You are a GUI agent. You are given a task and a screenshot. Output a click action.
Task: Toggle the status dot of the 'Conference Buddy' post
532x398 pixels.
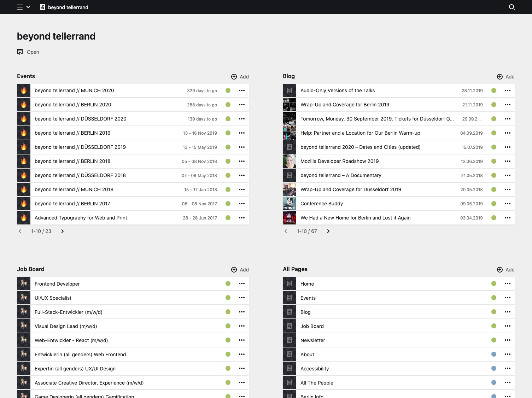494,204
